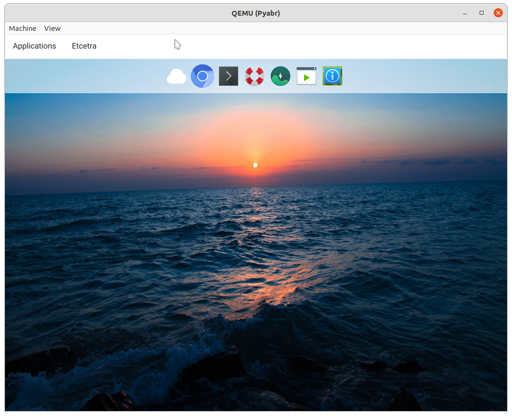Open the Machine menu in QEMU
512x416 pixels.
pyautogui.click(x=22, y=28)
